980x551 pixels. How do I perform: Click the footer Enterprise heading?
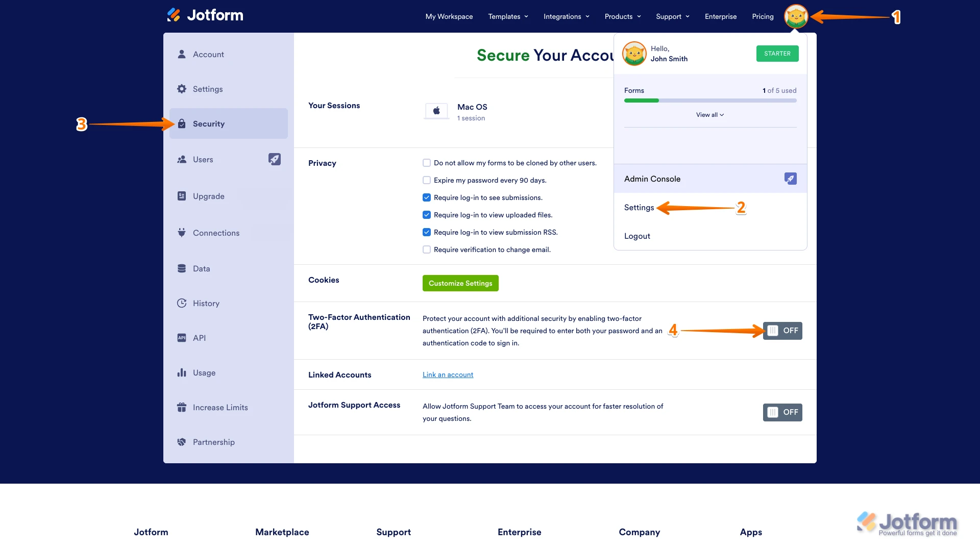click(520, 532)
